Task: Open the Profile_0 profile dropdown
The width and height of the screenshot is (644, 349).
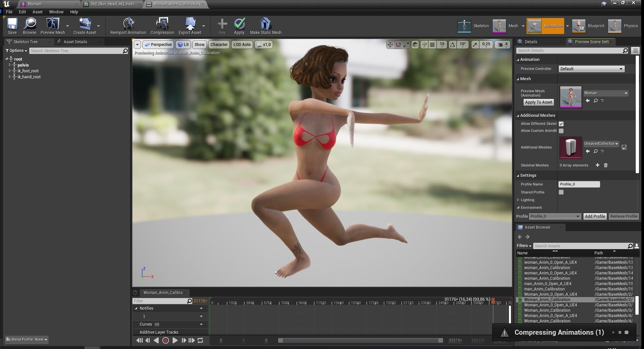Action: click(x=555, y=216)
